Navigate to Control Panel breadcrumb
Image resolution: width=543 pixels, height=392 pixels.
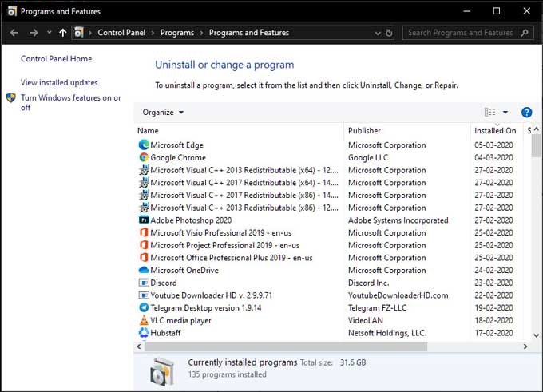coord(121,33)
